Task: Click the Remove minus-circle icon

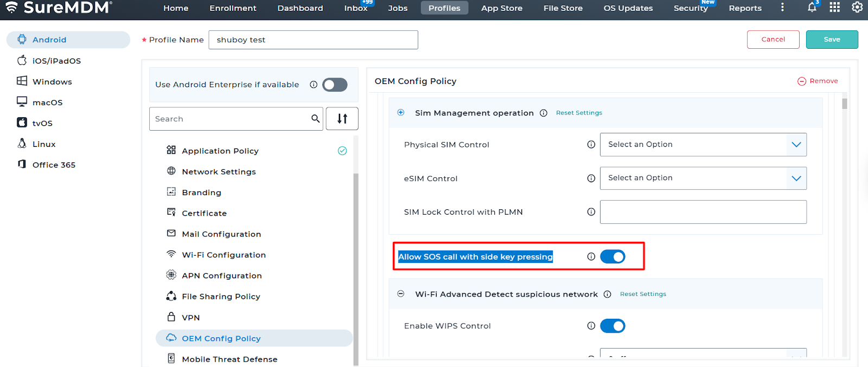Action: (x=801, y=81)
